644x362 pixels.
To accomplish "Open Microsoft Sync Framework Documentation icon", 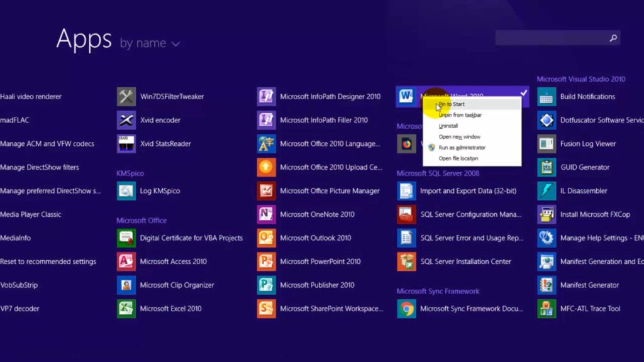I will pyautogui.click(x=407, y=309).
